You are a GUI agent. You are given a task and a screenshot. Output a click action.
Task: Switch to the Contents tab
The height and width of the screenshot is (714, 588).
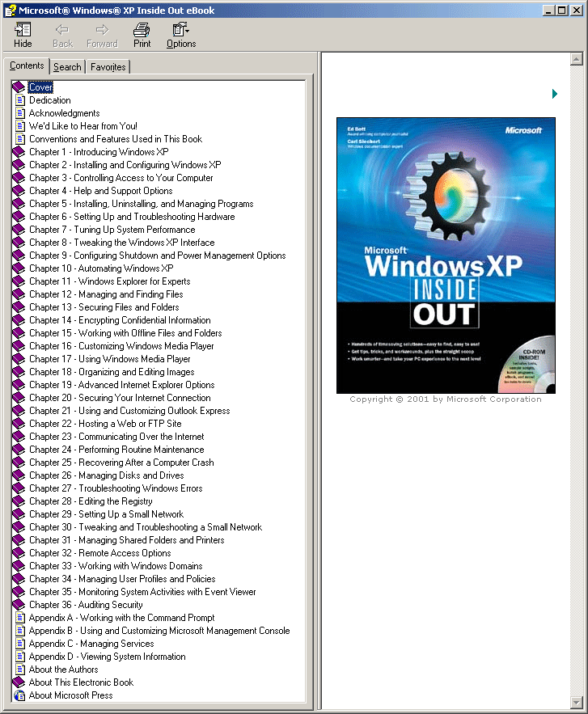click(x=27, y=65)
